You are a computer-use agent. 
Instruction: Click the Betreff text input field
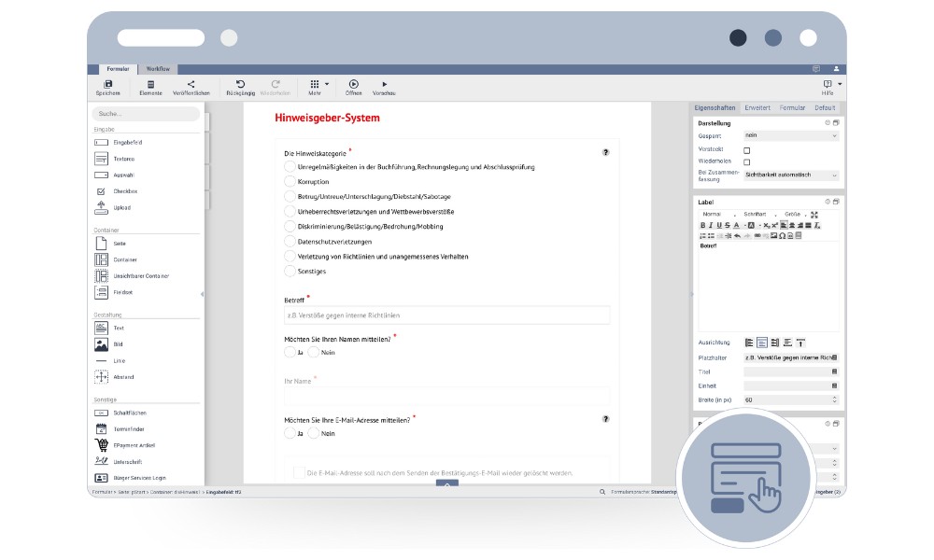pyautogui.click(x=446, y=315)
